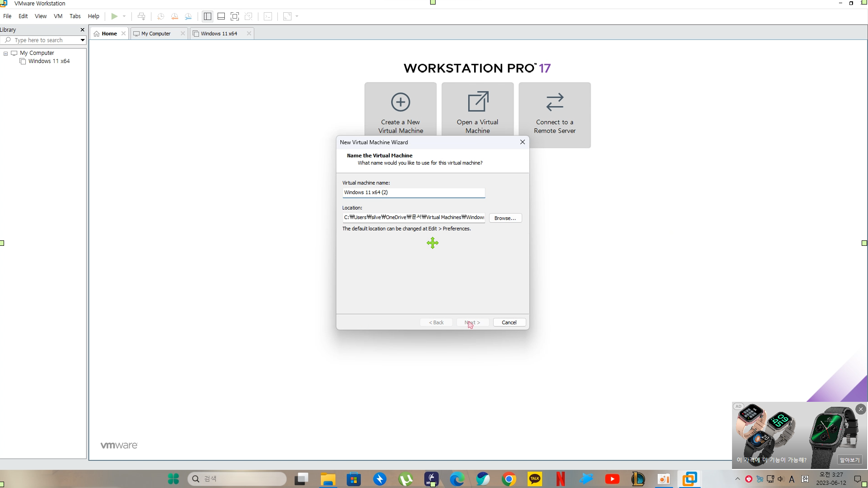Viewport: 868px width, 488px height.
Task: Close the smartwatch advertisement popup
Action: 861,409
